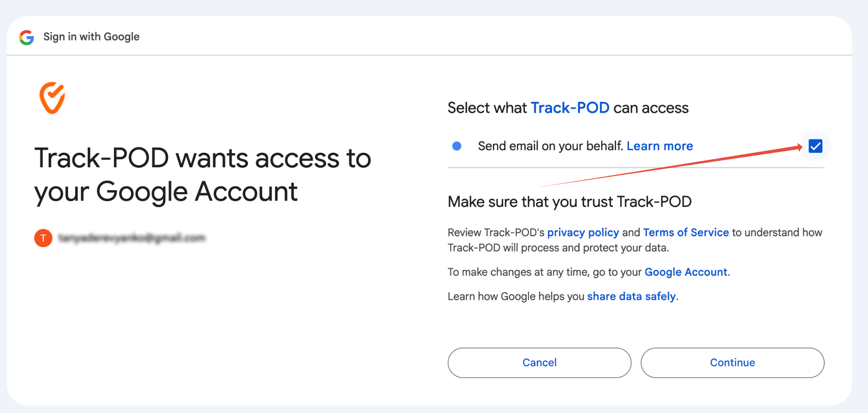Click the blue Track-POD link in heading

tap(570, 108)
